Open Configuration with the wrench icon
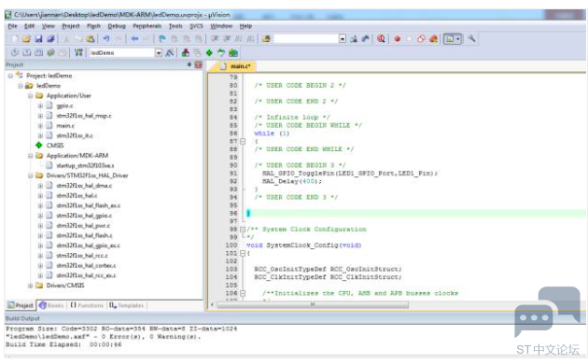Screen dimensions: 588x364 [471, 38]
